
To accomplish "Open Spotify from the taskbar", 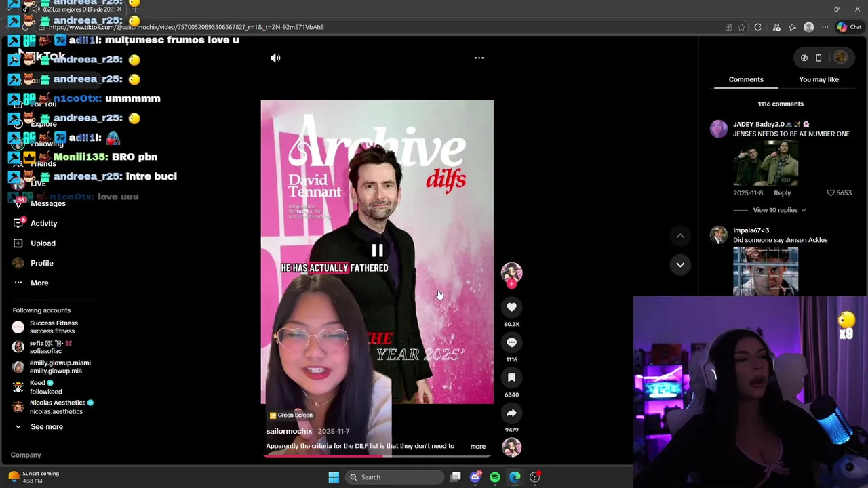I will (x=495, y=477).
